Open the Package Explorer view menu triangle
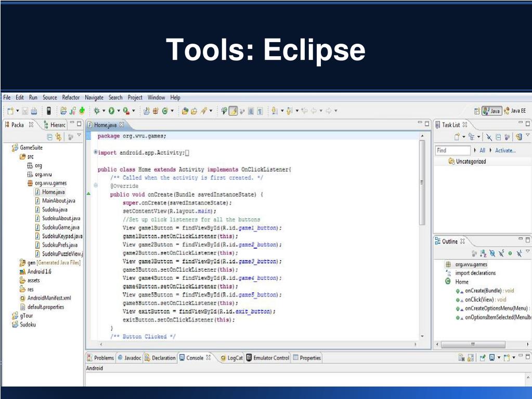This screenshot has height=399, width=532. 79,135
